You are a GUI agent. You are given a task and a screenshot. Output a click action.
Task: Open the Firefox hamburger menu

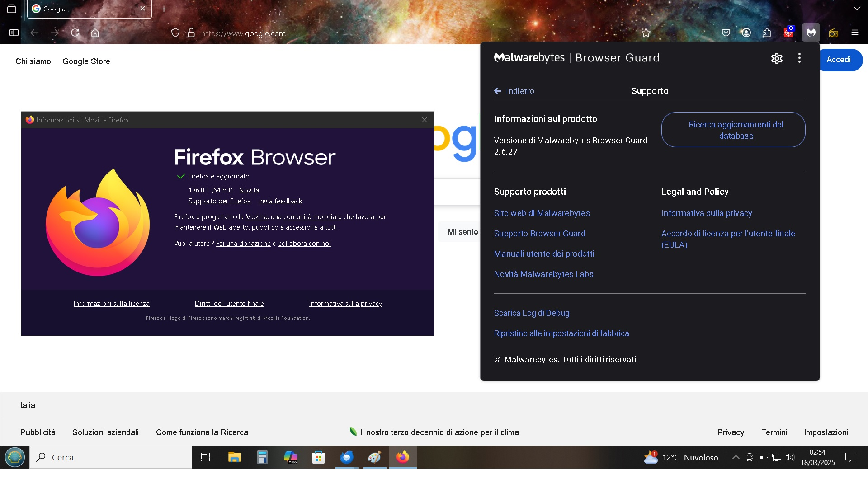tap(854, 33)
